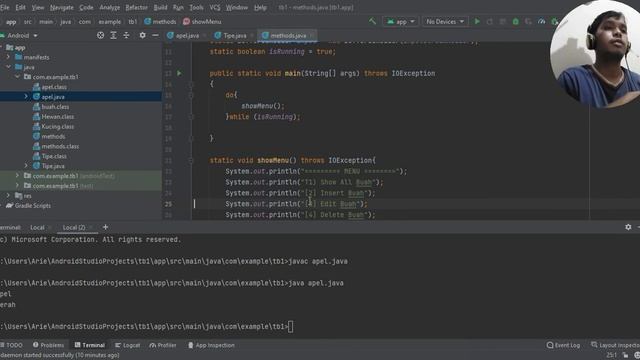This screenshot has height=360, width=640.
Task: Run the app with the green play button
Action: coord(477,21)
